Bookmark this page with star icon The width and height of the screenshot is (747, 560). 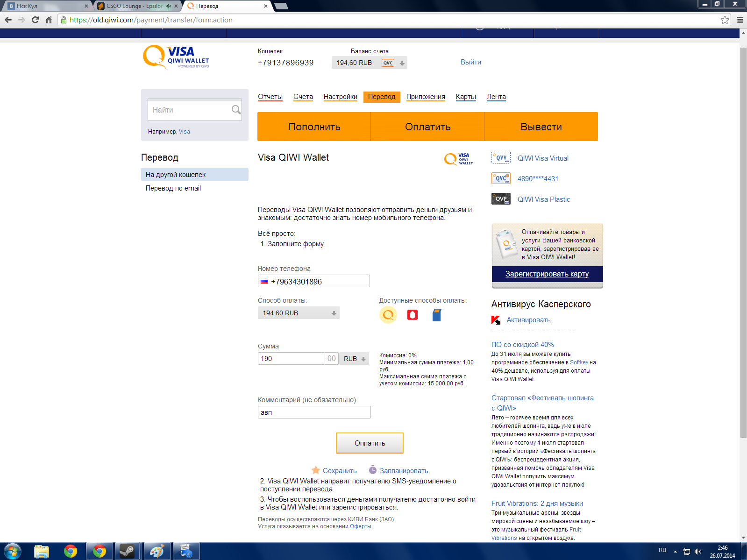tap(725, 20)
